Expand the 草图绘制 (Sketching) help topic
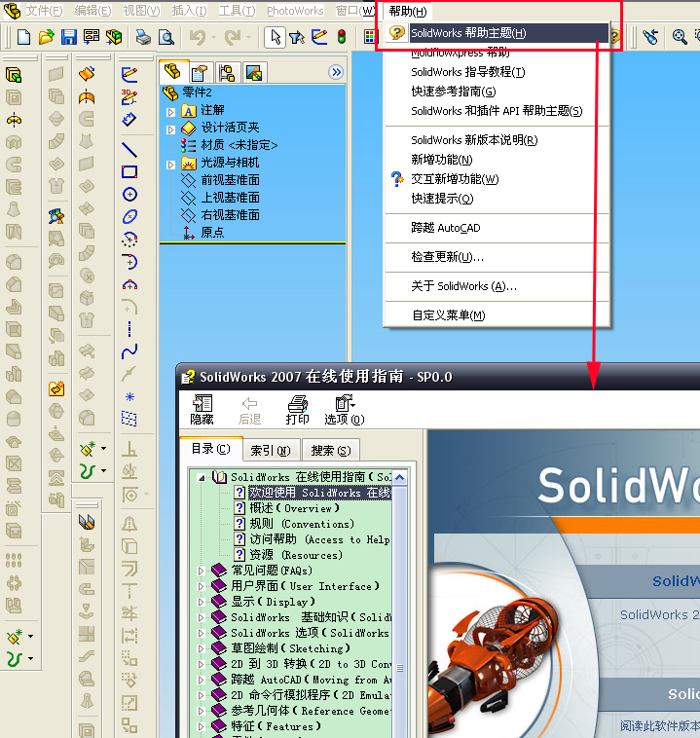This screenshot has height=738, width=700. [201, 648]
